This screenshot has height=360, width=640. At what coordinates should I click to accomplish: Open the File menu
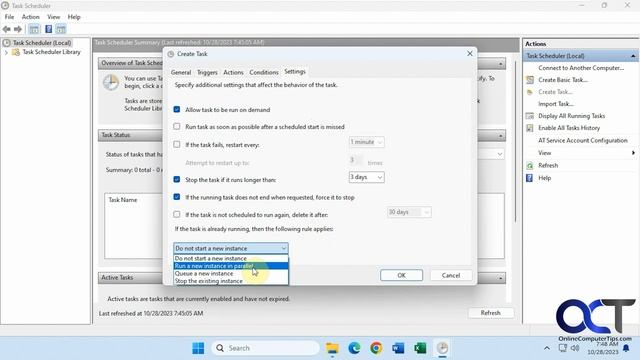coord(9,17)
